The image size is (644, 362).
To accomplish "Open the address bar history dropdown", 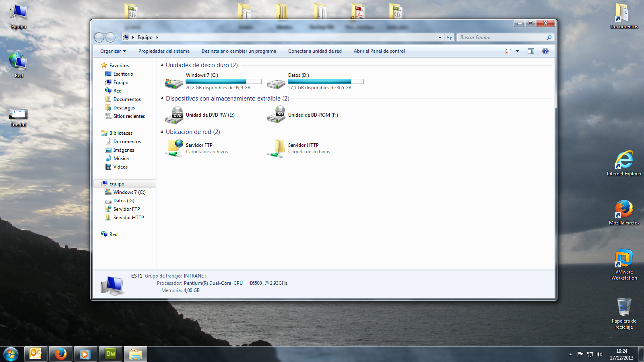I will 440,37.
